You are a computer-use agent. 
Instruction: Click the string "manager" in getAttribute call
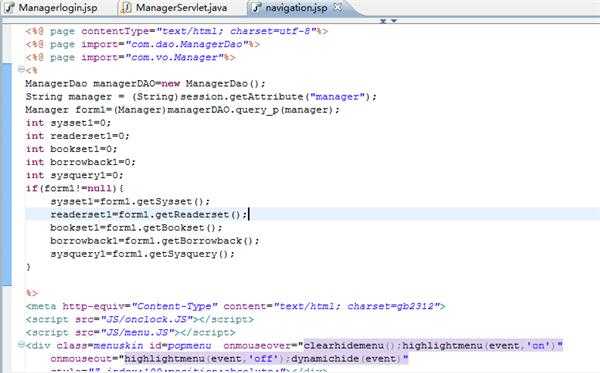click(x=337, y=96)
